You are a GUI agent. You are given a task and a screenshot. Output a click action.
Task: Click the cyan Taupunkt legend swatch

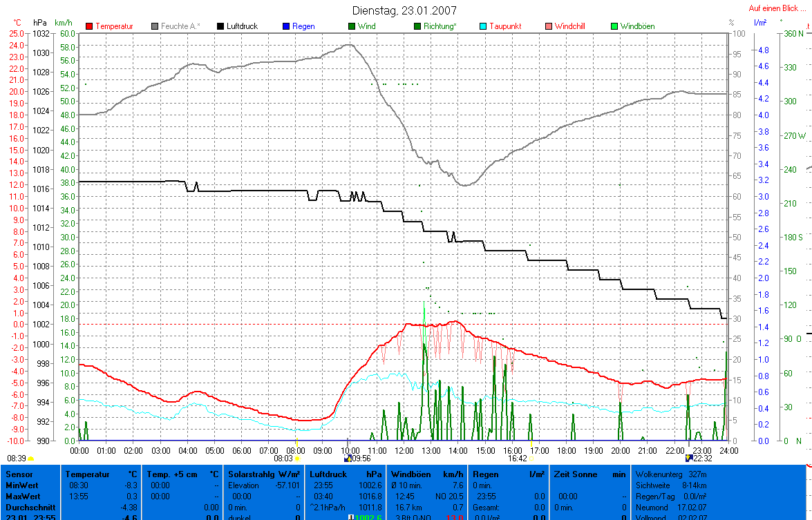tap(484, 26)
